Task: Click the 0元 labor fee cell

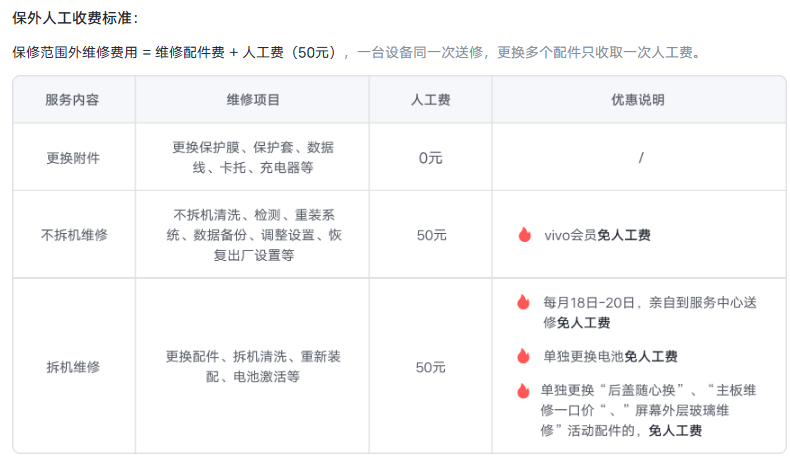Action: (430, 158)
